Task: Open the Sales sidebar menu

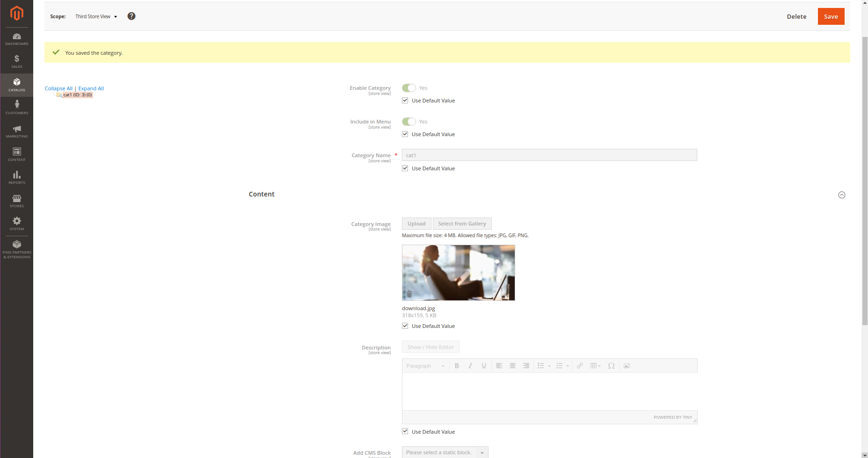Action: click(x=17, y=62)
